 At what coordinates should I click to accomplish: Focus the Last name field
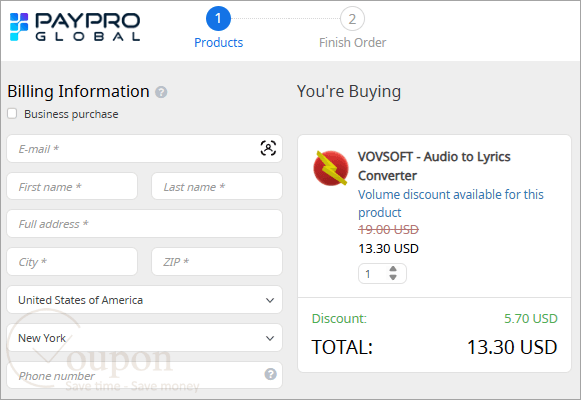[217, 186]
